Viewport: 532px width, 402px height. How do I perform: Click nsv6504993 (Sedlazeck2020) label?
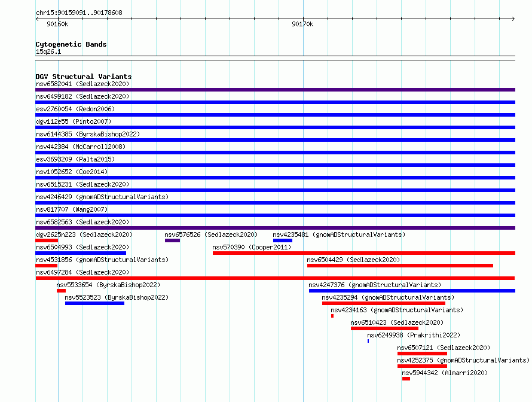click(82, 247)
